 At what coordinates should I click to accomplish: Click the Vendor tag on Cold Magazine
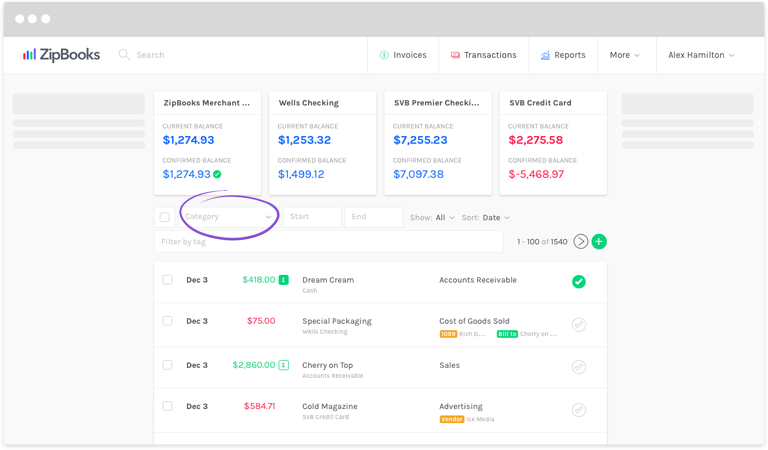[452, 419]
